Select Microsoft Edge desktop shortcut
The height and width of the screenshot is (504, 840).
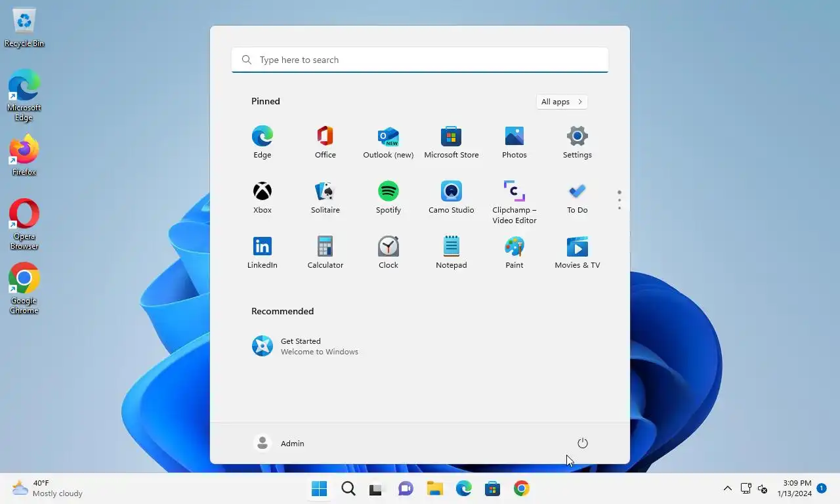pos(24,96)
